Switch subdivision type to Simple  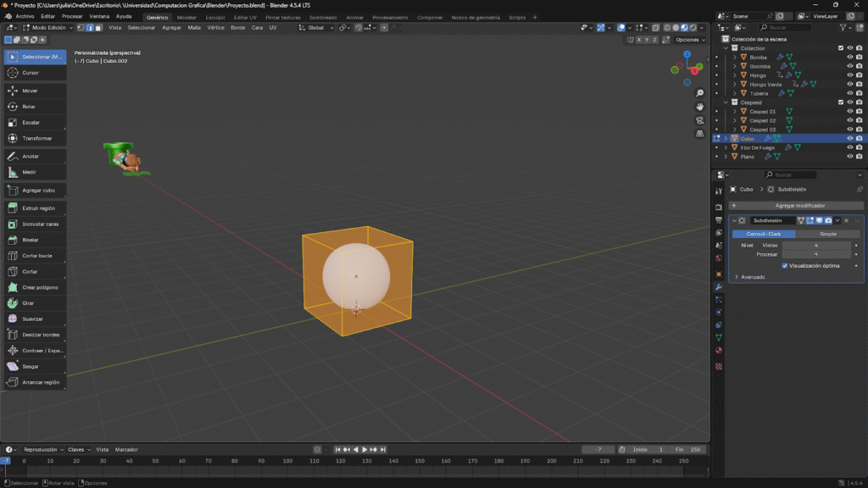pos(827,234)
